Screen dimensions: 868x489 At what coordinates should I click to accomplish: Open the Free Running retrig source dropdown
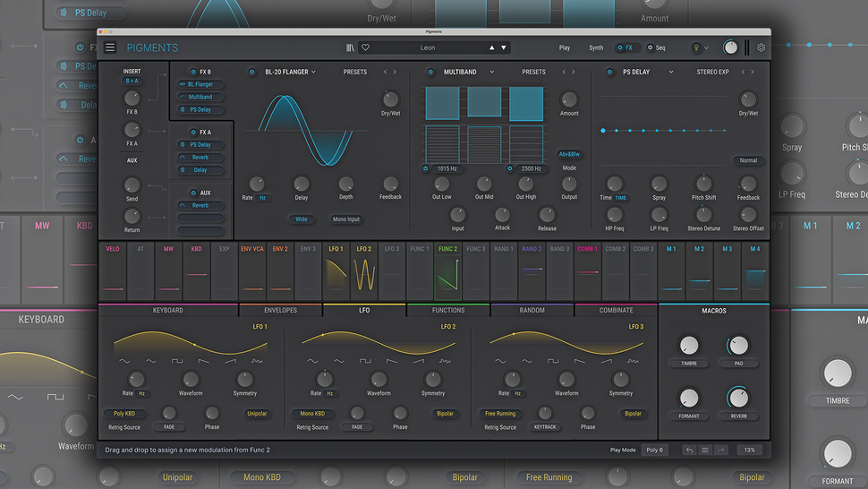[x=500, y=414]
